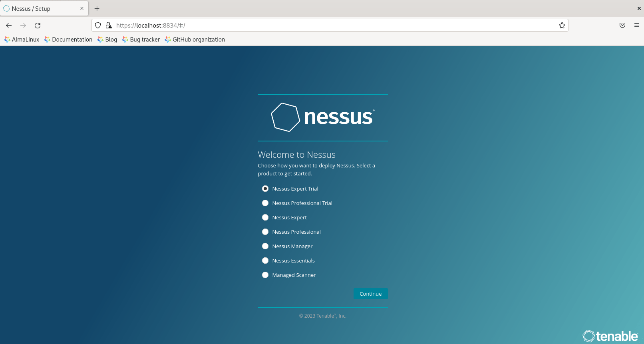Open a new browser tab
644x344 pixels.
pos(97,9)
